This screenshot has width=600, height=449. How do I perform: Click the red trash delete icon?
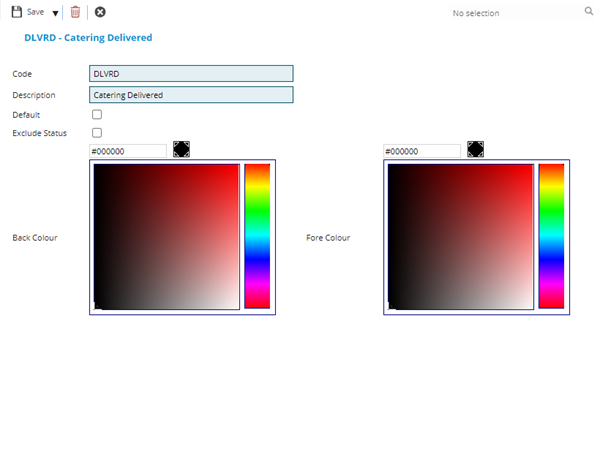(75, 12)
